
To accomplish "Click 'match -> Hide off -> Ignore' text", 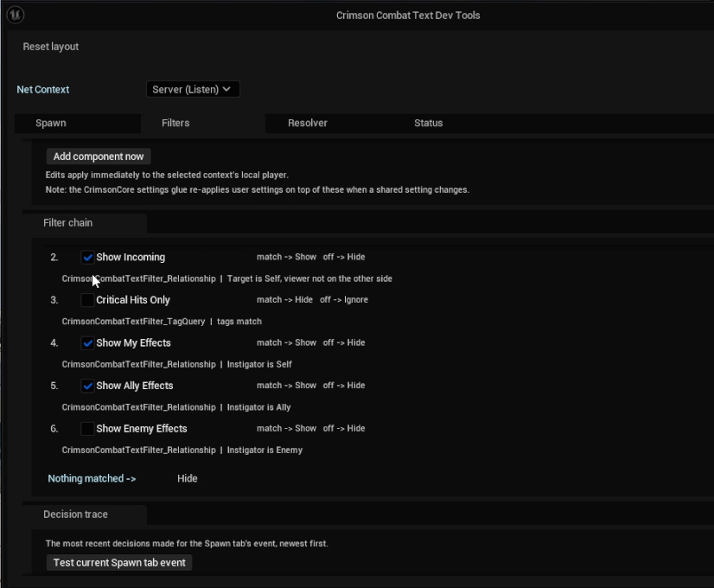I will tap(312, 300).
